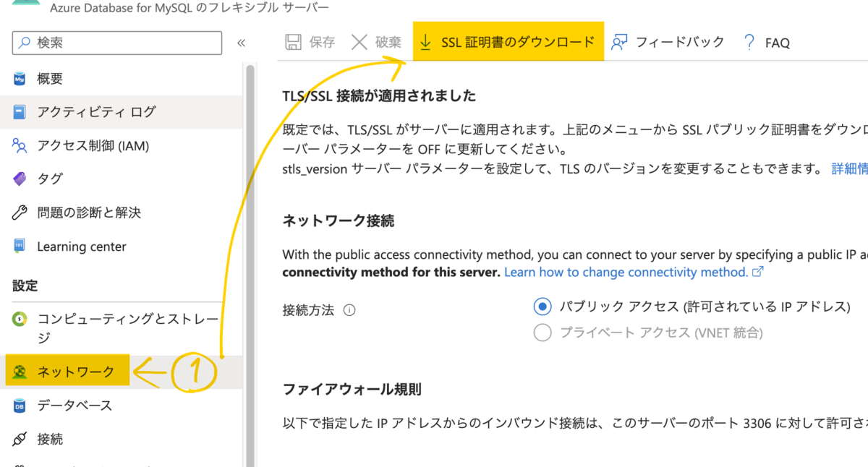Click the FAQ question mark icon

tap(749, 43)
